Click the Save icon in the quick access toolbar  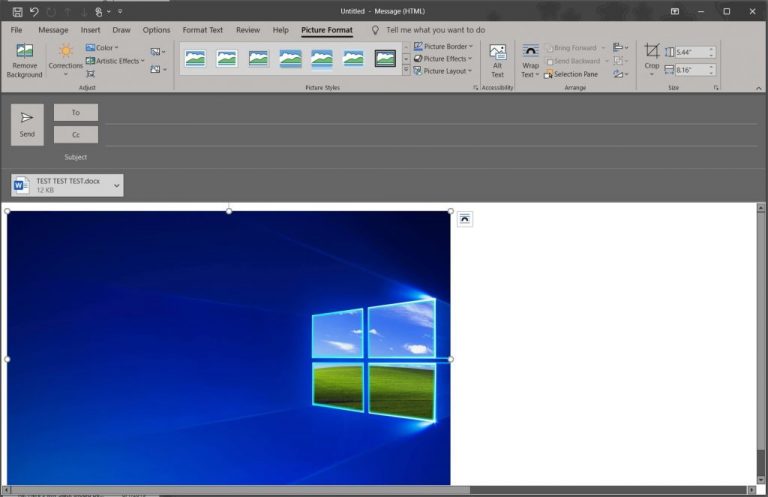pos(18,11)
